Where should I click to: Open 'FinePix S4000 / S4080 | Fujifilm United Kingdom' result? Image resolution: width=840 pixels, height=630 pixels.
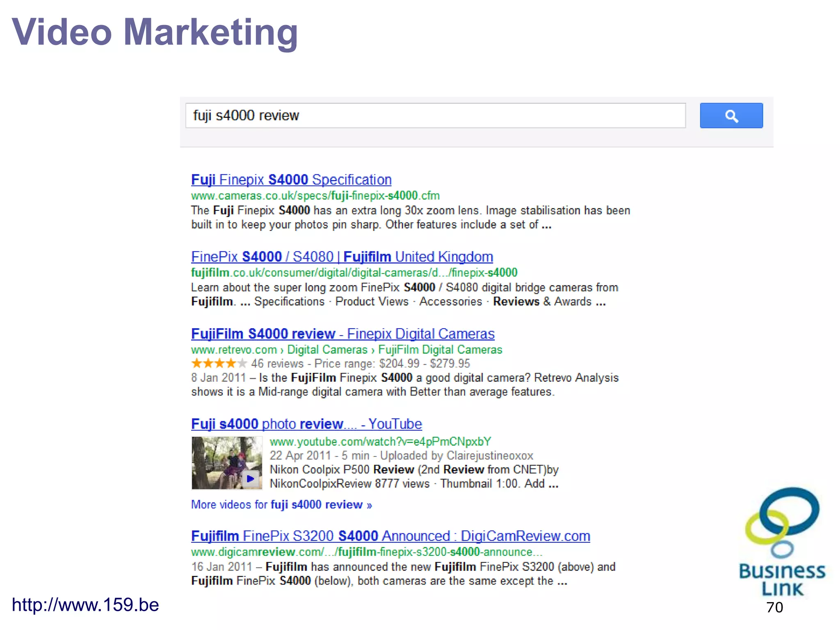(x=342, y=257)
